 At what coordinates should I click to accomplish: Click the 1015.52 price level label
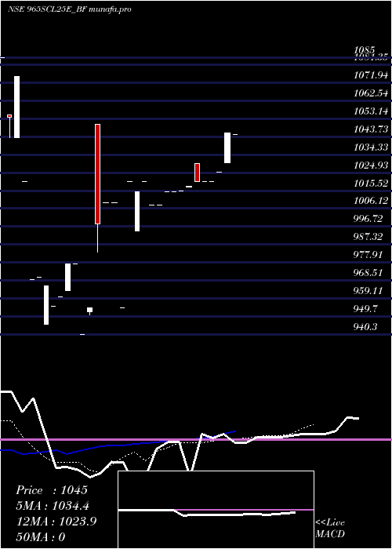(x=371, y=183)
